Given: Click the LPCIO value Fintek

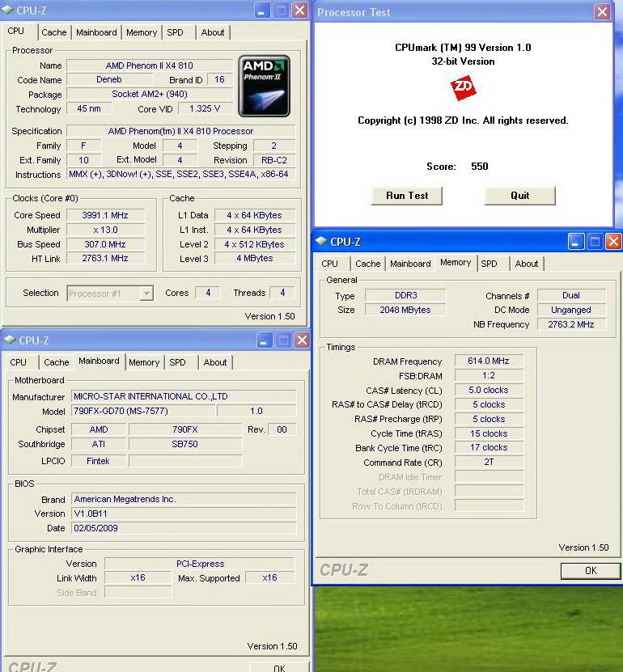Looking at the screenshot, I should pyautogui.click(x=99, y=461).
